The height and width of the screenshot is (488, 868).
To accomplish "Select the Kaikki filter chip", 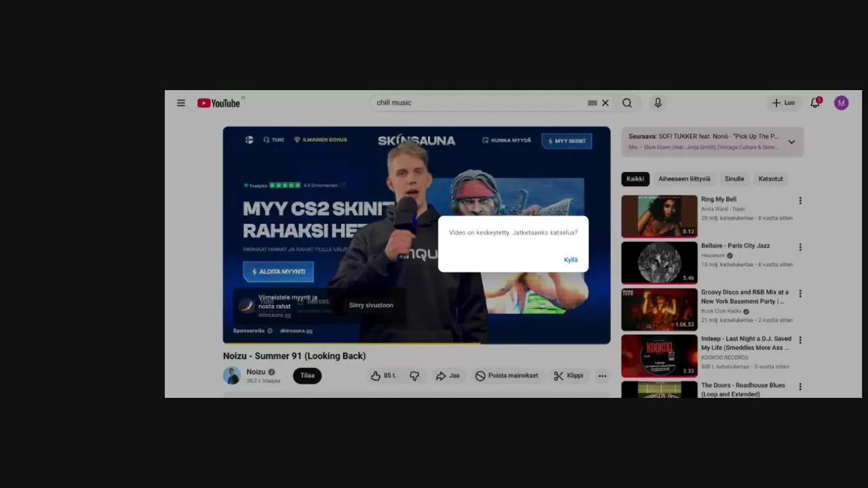I will pyautogui.click(x=635, y=179).
